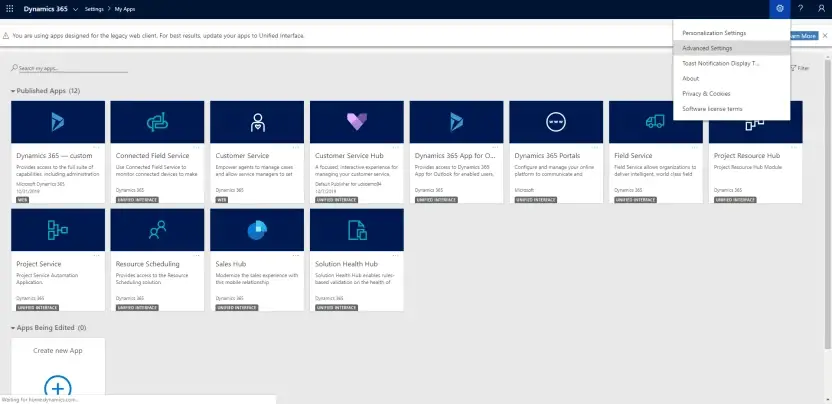Open more options on Dynamics 365 — custom tile
This screenshot has height=404, width=832.
[96, 147]
